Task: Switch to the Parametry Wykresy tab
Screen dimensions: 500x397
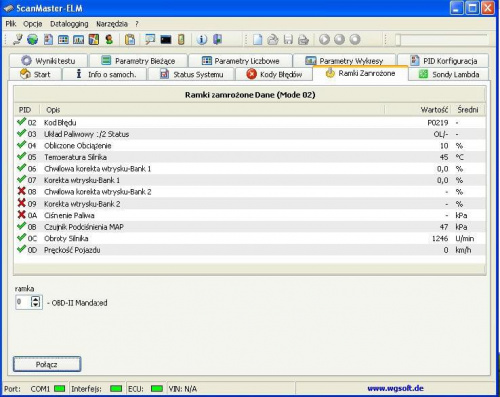Action: coord(344,61)
